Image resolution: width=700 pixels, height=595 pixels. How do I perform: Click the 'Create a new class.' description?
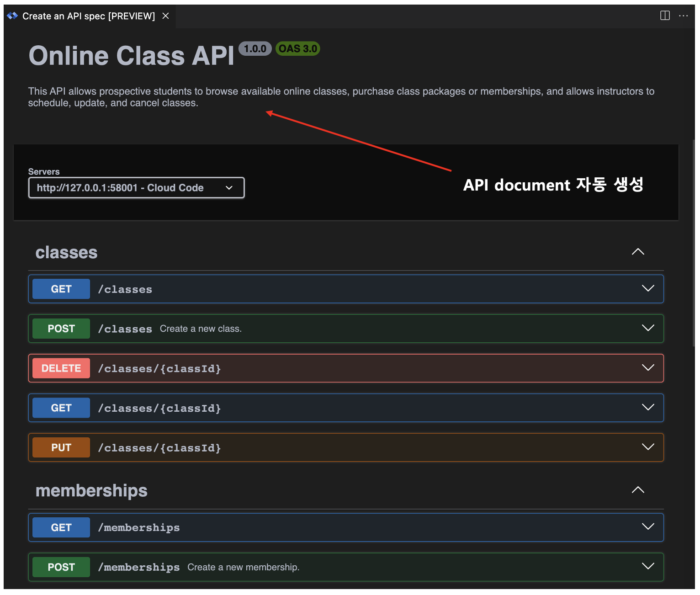coord(201,329)
